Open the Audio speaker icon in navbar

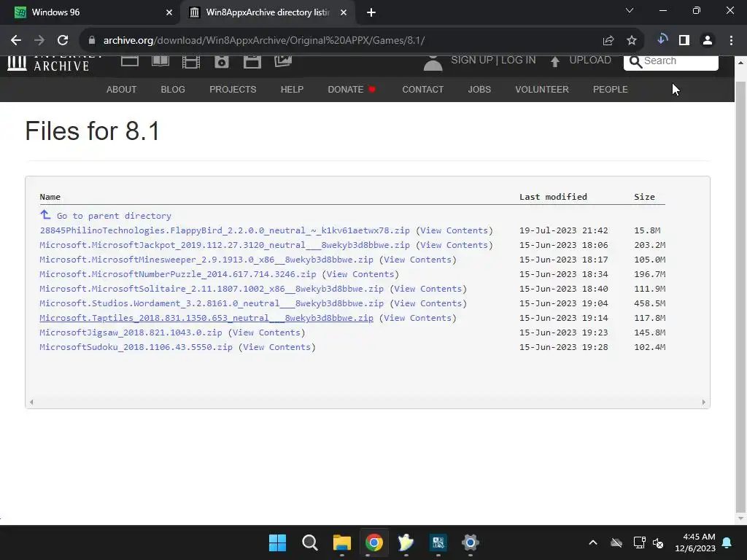(222, 62)
